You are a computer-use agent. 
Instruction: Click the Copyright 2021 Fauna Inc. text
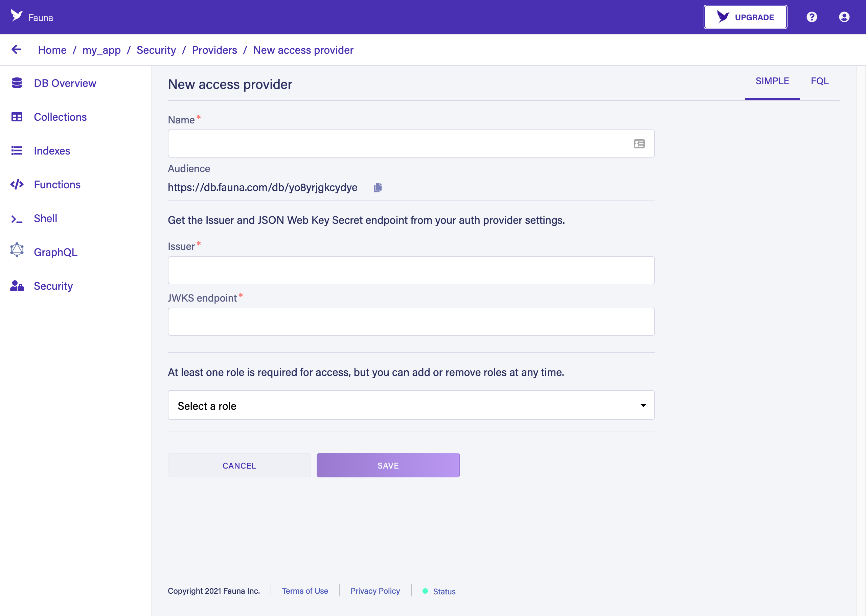214,591
